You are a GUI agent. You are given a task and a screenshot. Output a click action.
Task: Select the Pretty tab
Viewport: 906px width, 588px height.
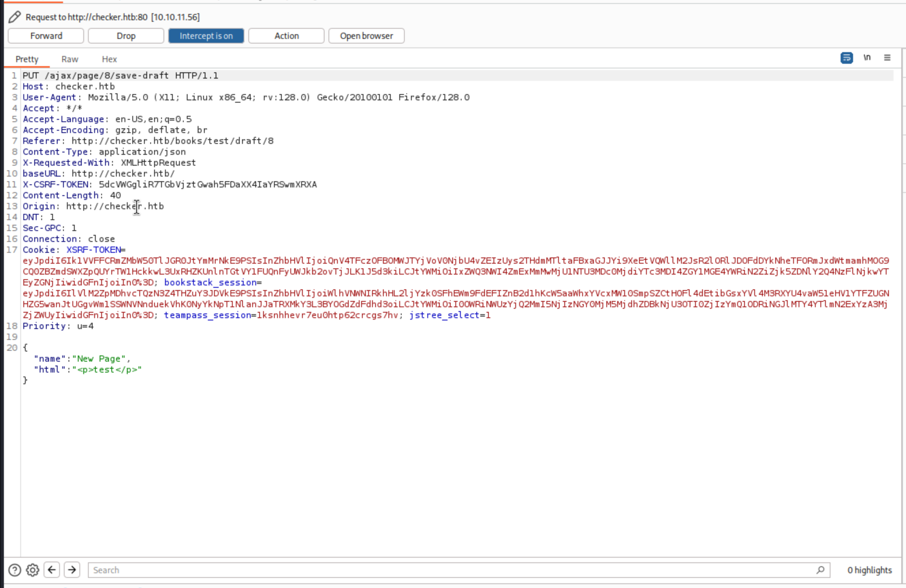pyautogui.click(x=27, y=59)
